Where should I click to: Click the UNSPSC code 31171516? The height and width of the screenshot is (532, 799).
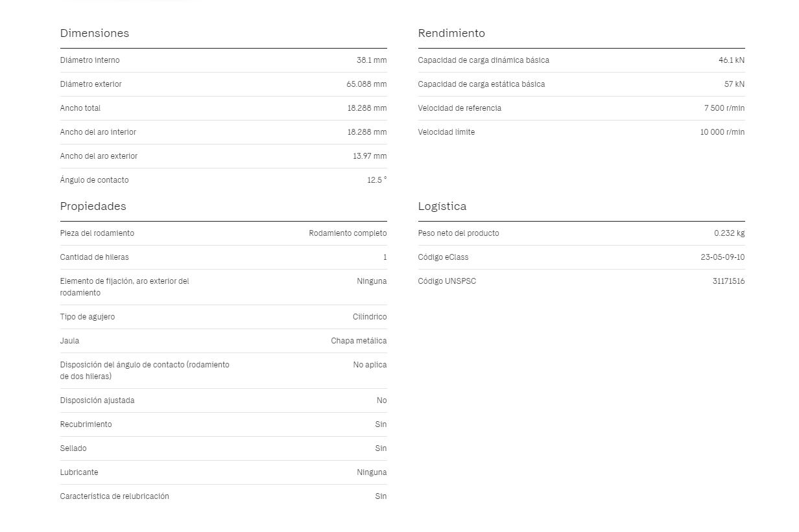pyautogui.click(x=728, y=281)
